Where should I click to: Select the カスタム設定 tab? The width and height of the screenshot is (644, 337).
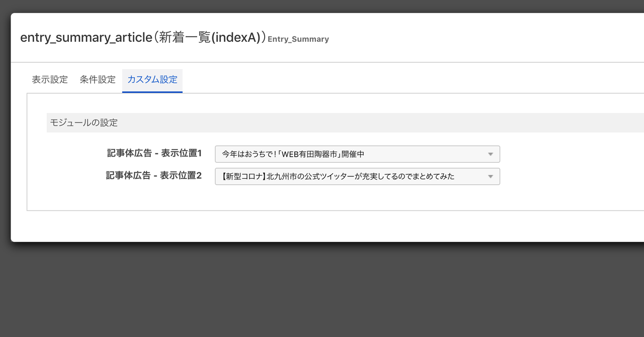point(152,80)
